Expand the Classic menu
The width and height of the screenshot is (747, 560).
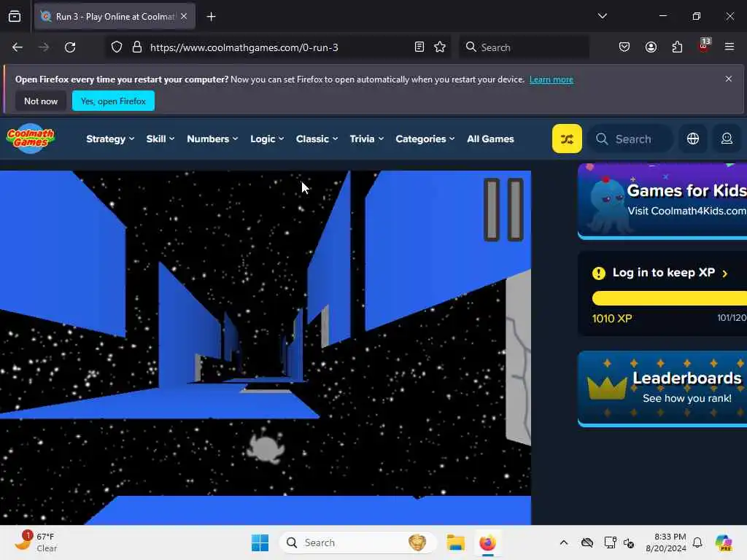[317, 139]
